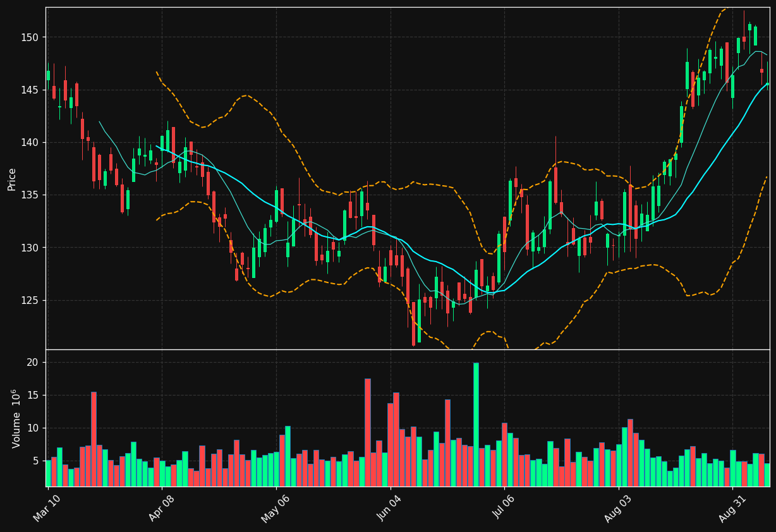Select the 135 price tick label
Image resolution: width=776 pixels, height=532 pixels.
click(29, 195)
